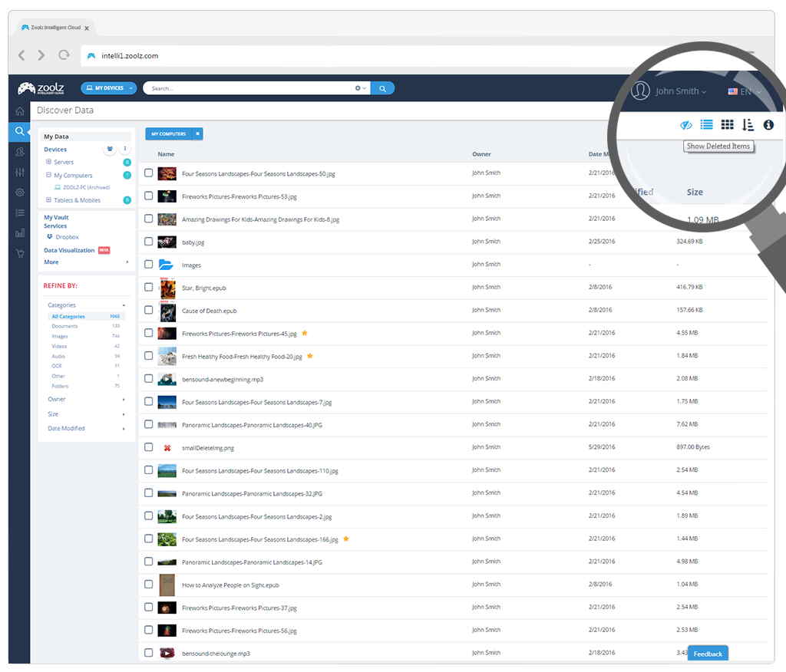Viewport: 786px width, 672px height.
Task: Click star next to Fireworks Pictures-45.jpg
Action: coord(304,333)
